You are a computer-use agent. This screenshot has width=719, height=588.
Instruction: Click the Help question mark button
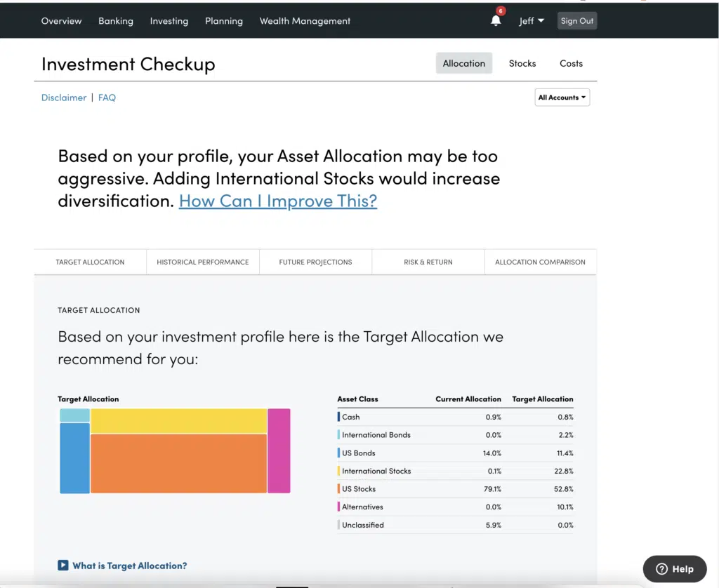point(674,569)
